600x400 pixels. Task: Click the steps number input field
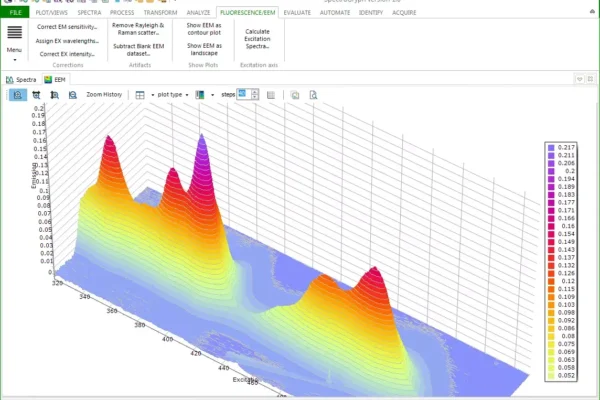coord(243,94)
